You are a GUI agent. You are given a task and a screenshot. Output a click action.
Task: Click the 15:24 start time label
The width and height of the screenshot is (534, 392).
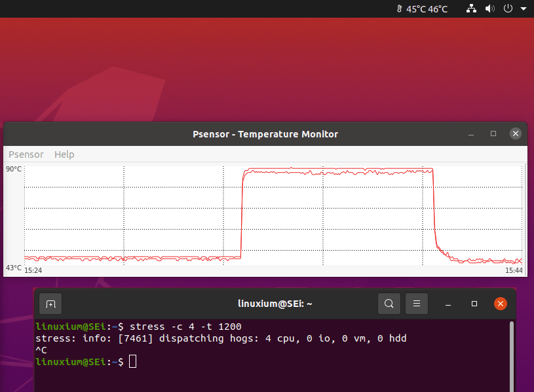[x=33, y=270]
